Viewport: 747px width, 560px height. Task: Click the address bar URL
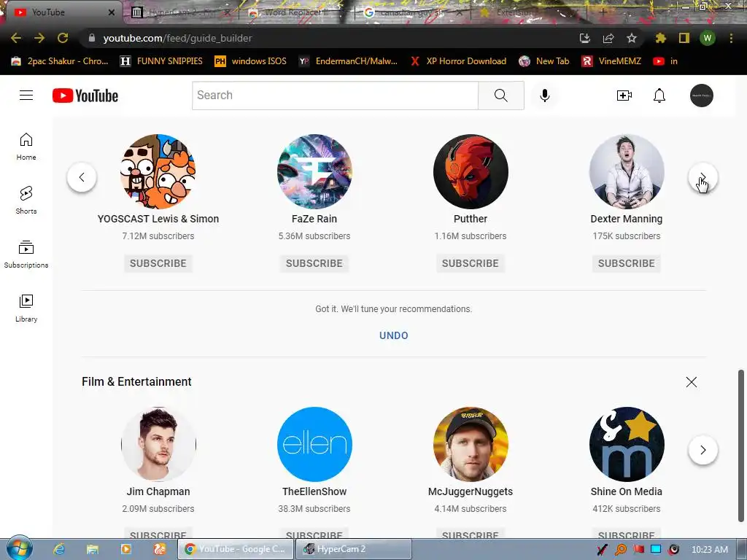coord(177,38)
